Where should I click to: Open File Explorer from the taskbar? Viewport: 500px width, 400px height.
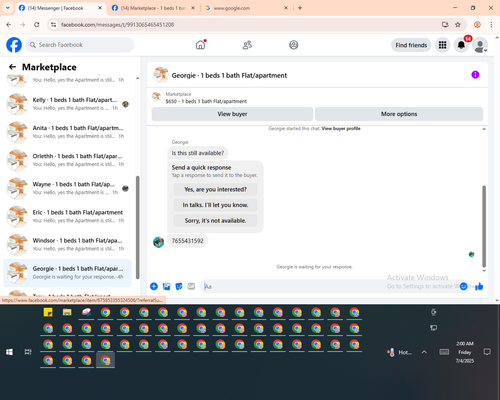coord(67,312)
